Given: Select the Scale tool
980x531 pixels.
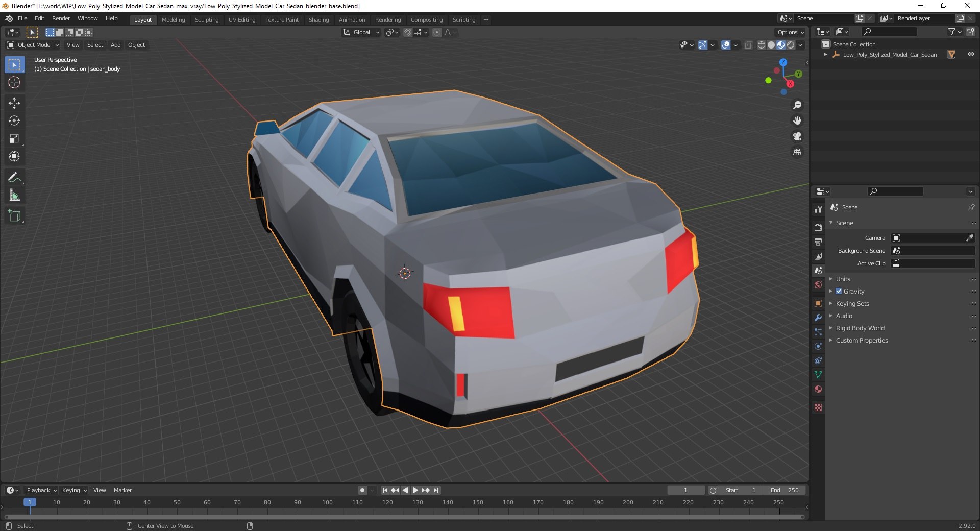Looking at the screenshot, I should (14, 139).
